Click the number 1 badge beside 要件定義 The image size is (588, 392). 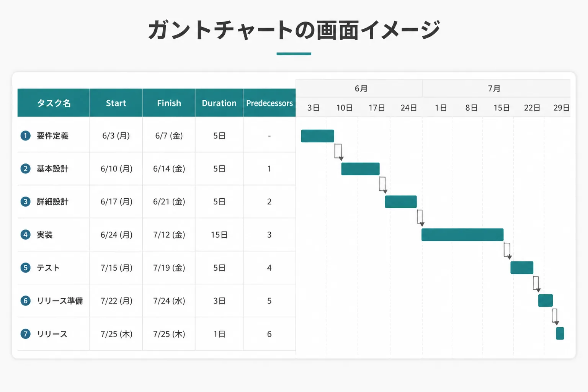pos(26,136)
